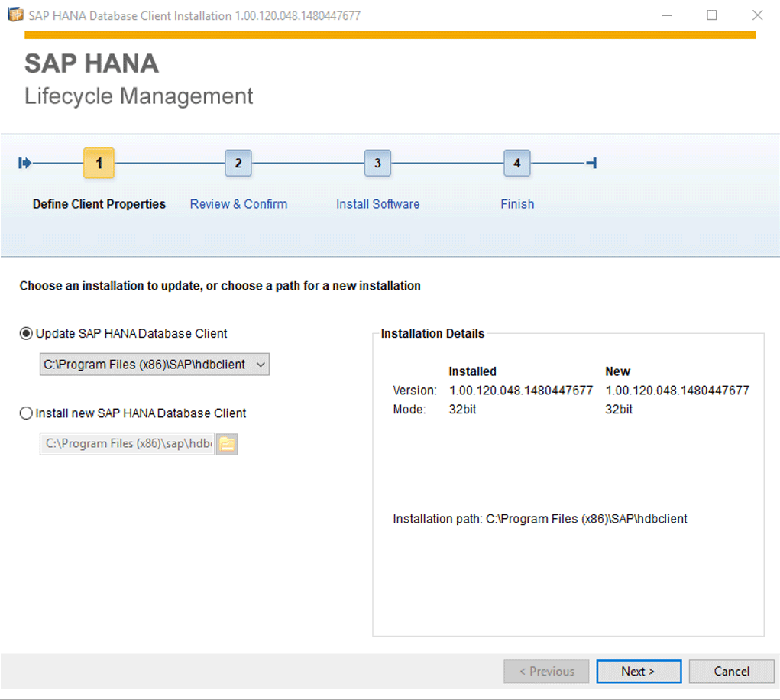Click the Cancel button
Viewport: 780px width, 700px height.
tap(731, 671)
